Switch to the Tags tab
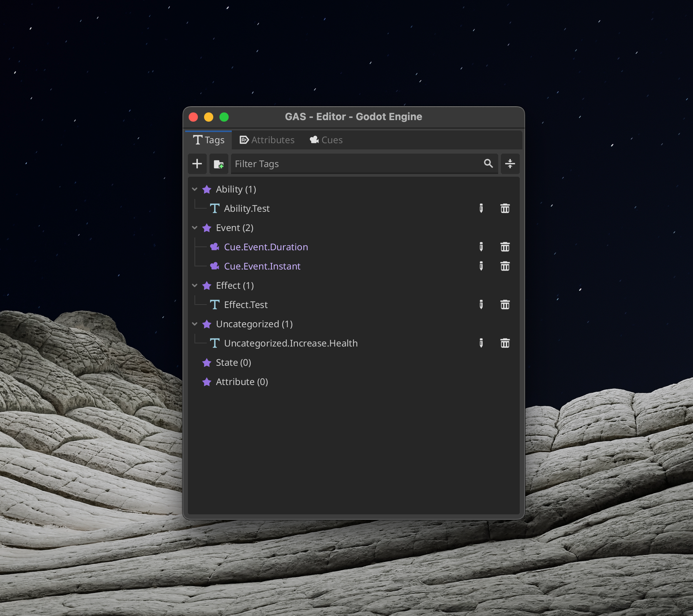The image size is (693, 616). [x=209, y=140]
